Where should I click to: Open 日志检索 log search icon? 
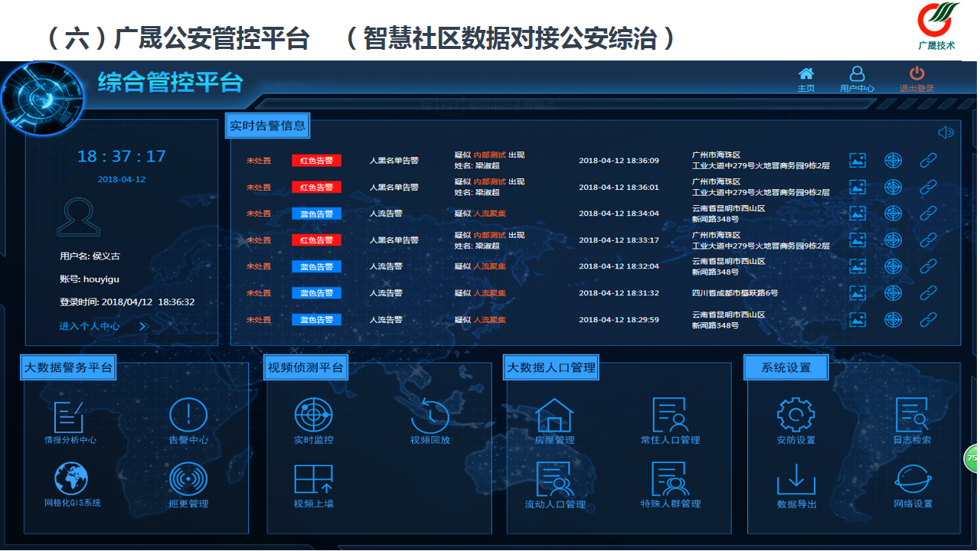[912, 416]
